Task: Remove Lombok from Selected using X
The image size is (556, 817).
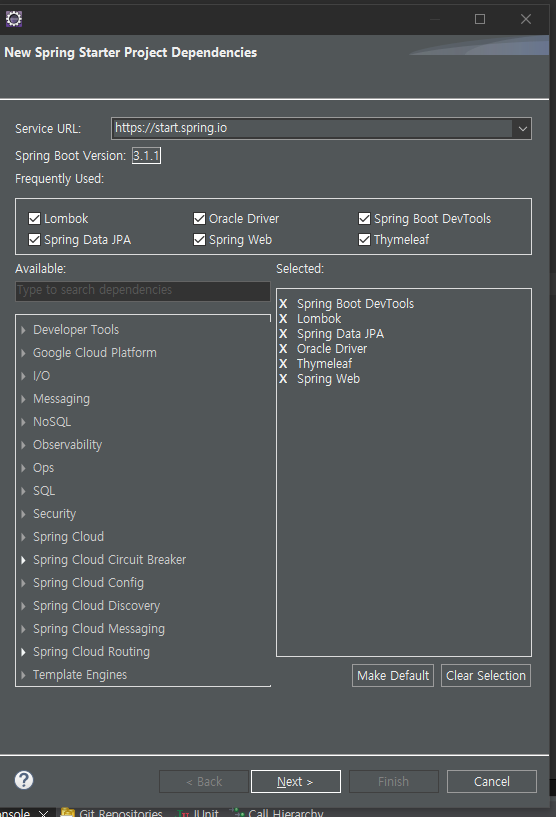Action: [x=283, y=319]
